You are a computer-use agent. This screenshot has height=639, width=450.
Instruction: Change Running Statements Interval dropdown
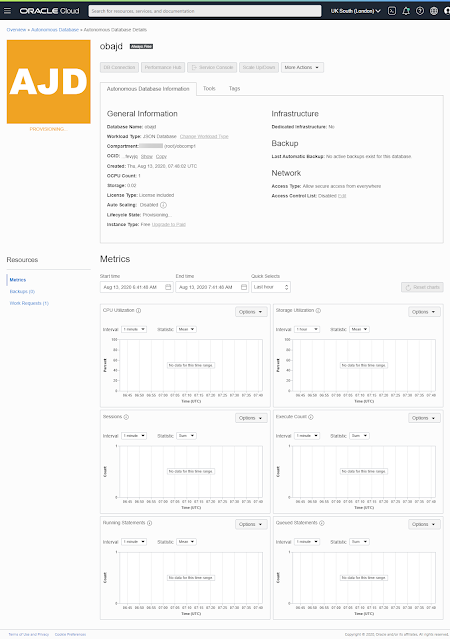coord(134,542)
